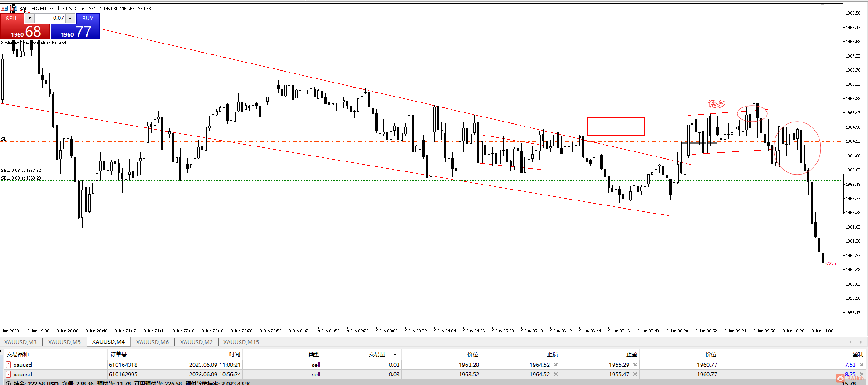Click the chart title XAUUSD, M4 text
Viewport: 868px width, 385px height.
point(33,8)
